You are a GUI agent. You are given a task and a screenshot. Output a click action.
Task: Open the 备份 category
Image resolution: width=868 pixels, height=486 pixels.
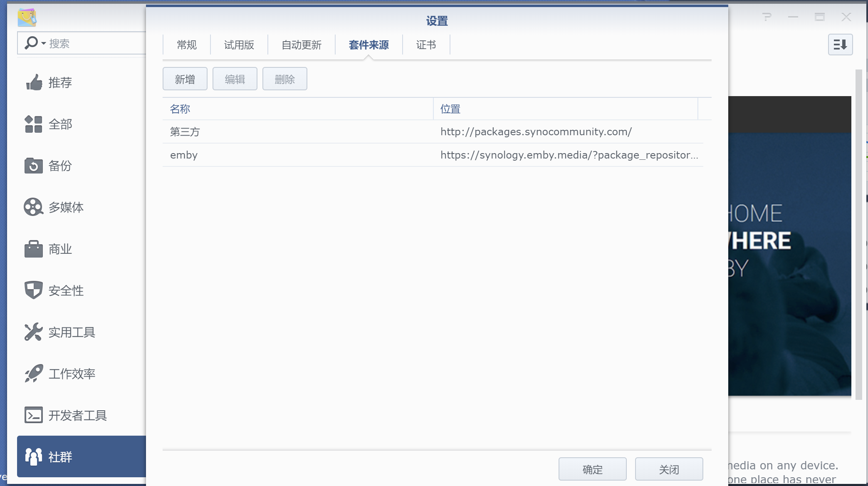[x=60, y=166]
